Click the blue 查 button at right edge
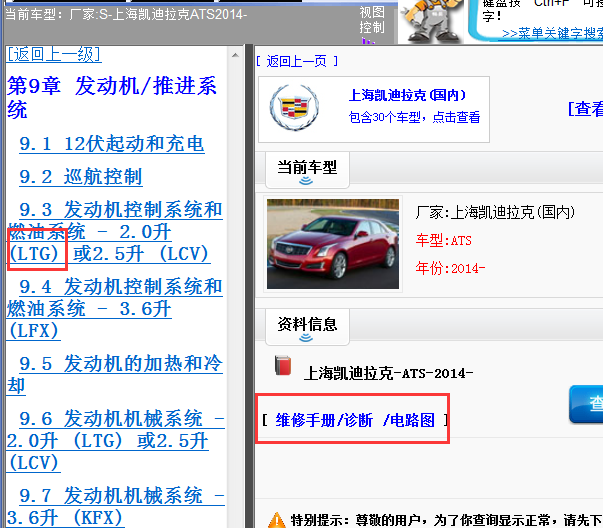Image resolution: width=603 pixels, height=528 pixels. [586, 404]
